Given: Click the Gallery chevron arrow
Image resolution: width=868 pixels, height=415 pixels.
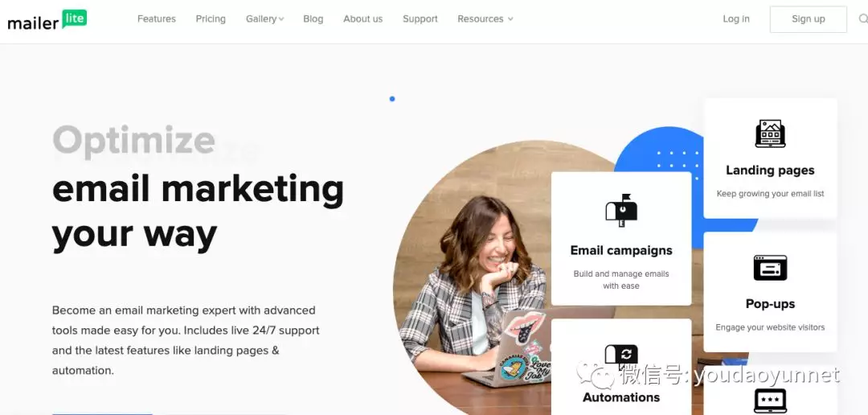Looking at the screenshot, I should [281, 19].
